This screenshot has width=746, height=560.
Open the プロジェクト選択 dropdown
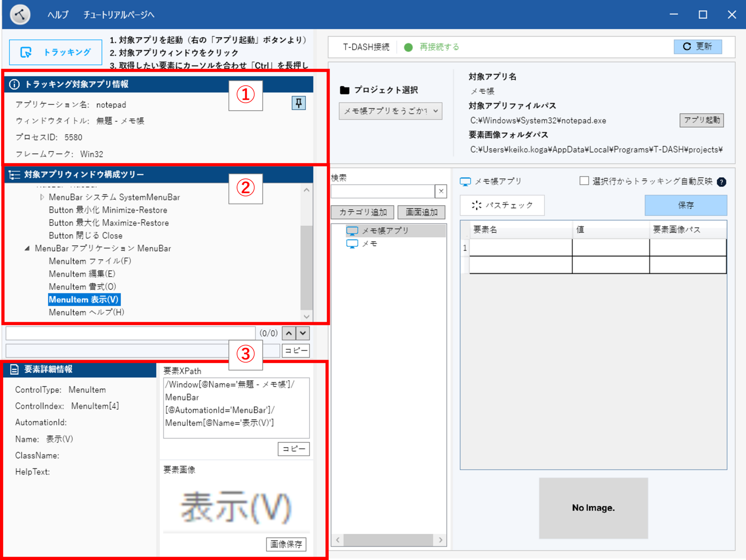pyautogui.click(x=390, y=111)
